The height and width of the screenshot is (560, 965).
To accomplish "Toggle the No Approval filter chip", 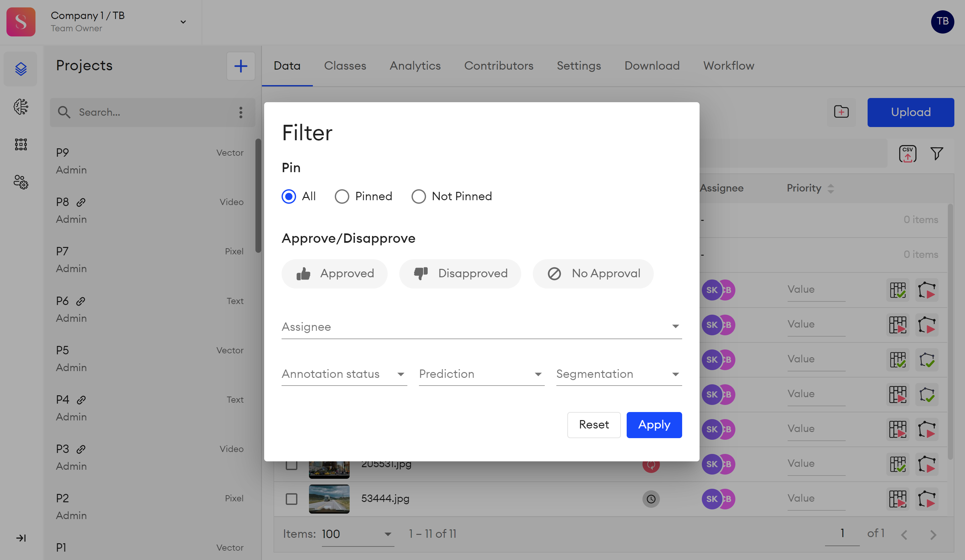I will [593, 273].
